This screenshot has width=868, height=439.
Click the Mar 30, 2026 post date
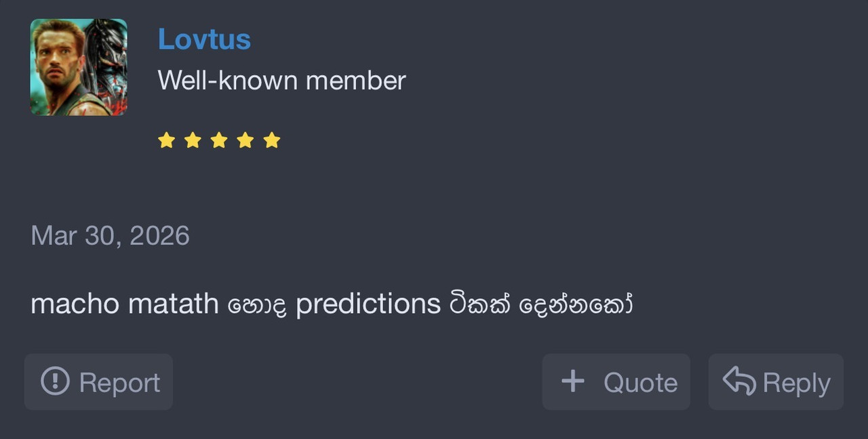(110, 236)
